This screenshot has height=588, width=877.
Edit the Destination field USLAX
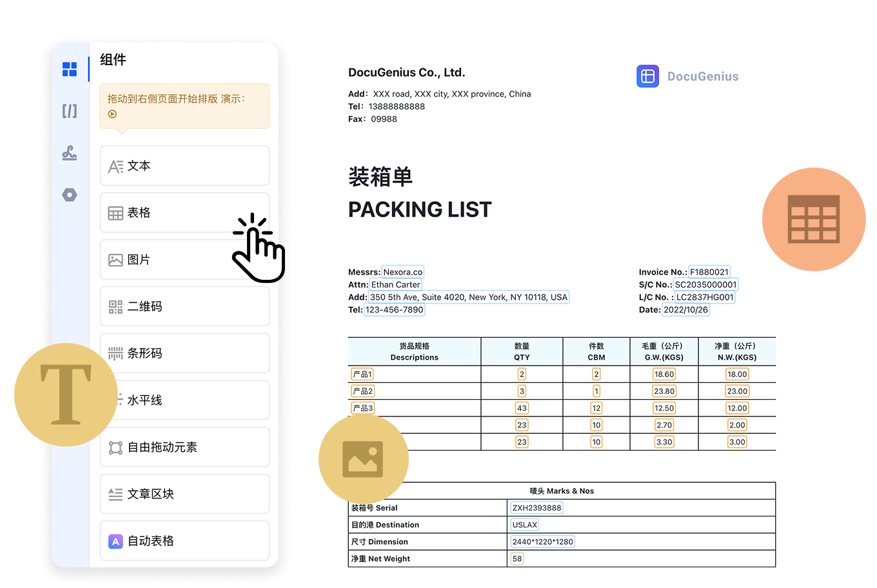525,525
